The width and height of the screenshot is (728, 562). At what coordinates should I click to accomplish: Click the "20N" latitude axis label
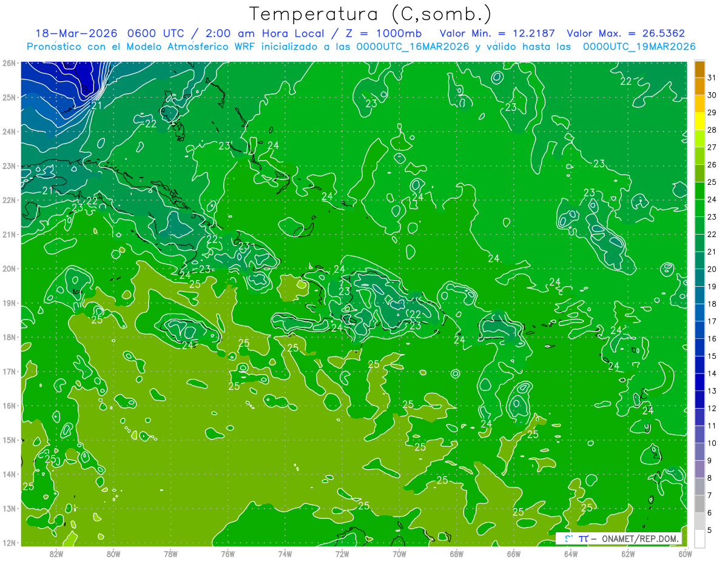click(x=9, y=269)
